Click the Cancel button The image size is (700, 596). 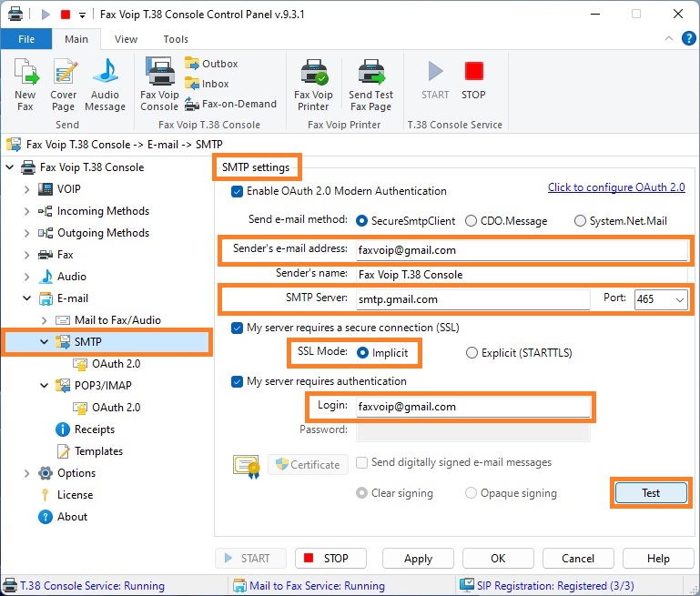(578, 559)
